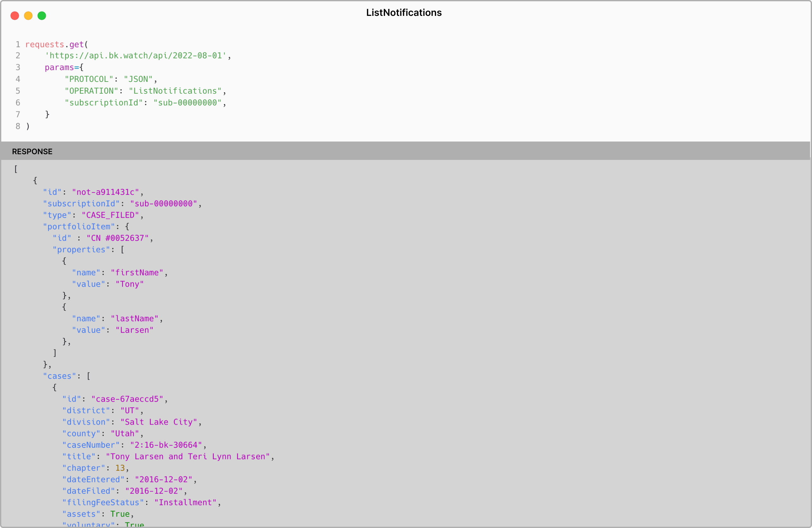Click request's "sub-00000000" subscriptionId value
The image size is (812, 528).
[x=187, y=103]
